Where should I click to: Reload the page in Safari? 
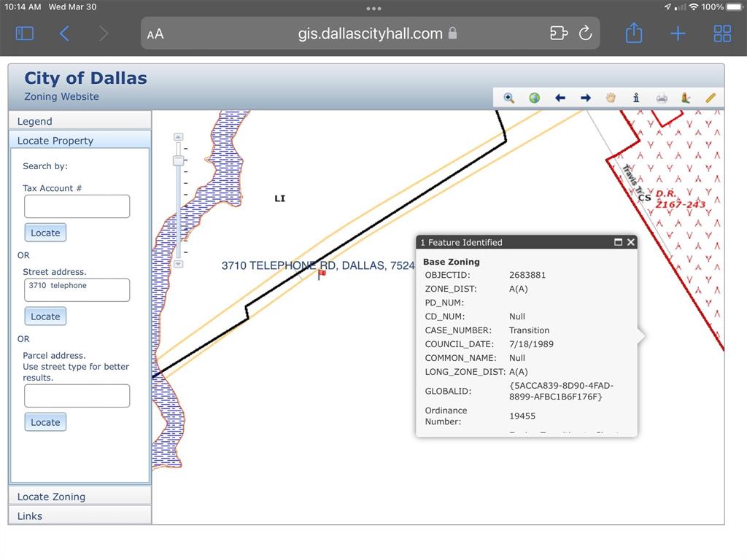(x=585, y=34)
